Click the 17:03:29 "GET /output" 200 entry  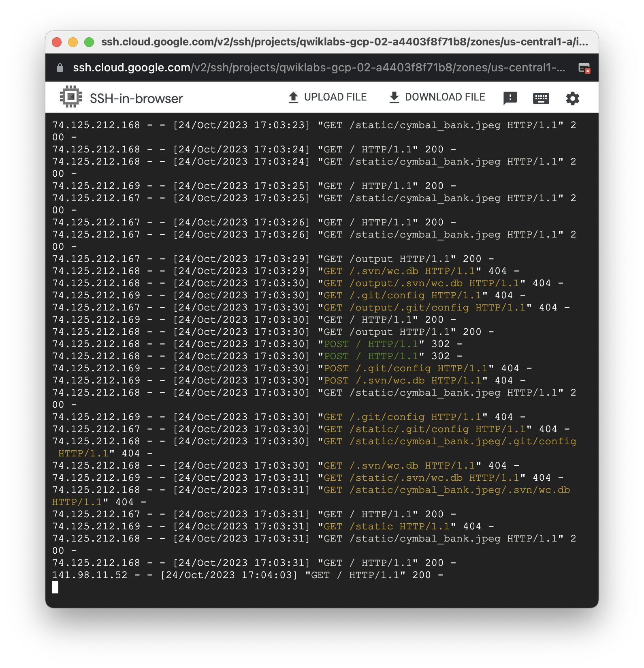[273, 259]
